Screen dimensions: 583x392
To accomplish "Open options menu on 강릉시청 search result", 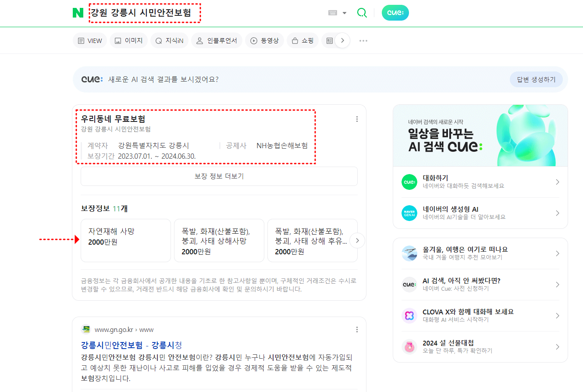I will coord(357,329).
